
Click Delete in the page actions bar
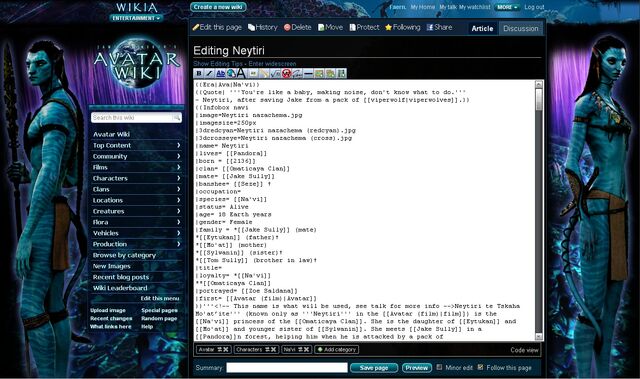298,27
